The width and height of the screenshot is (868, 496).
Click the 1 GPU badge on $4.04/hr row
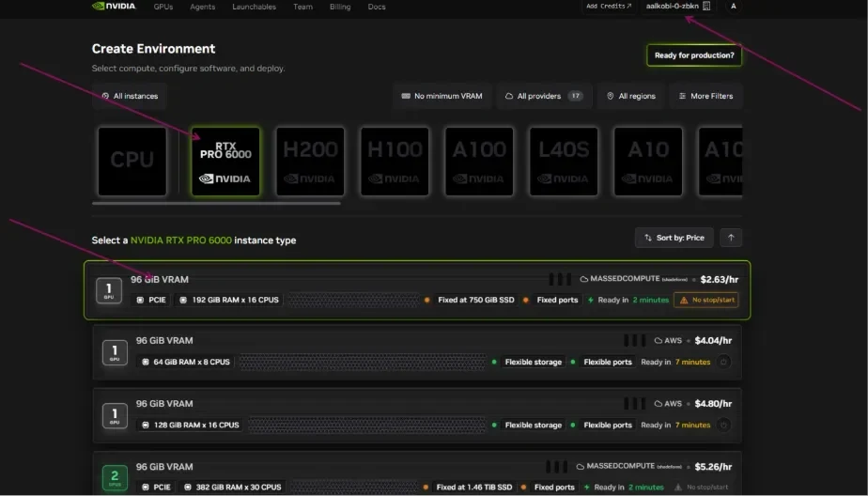coord(115,352)
